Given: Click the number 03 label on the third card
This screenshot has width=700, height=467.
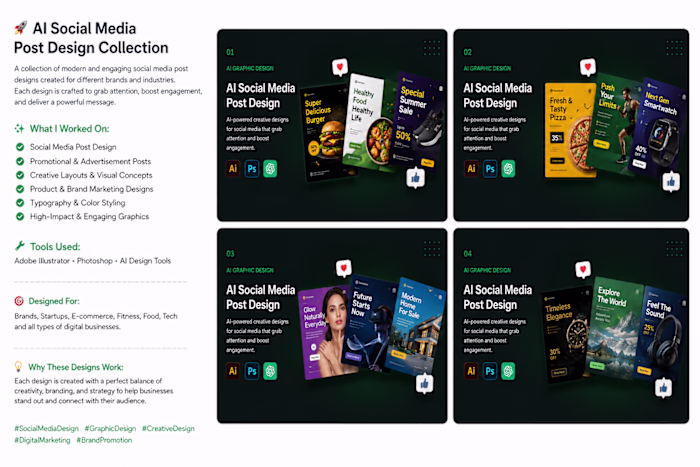Looking at the screenshot, I should [x=230, y=254].
